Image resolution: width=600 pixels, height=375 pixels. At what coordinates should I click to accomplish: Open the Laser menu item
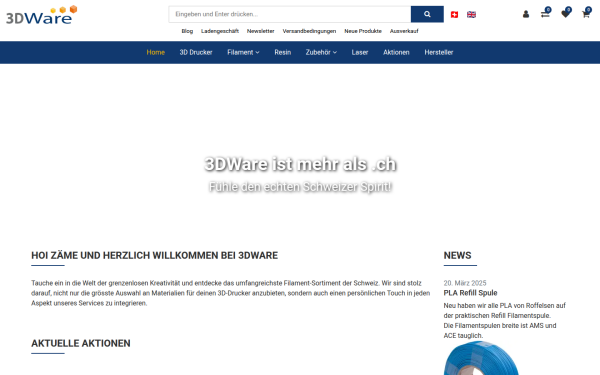pyautogui.click(x=360, y=52)
